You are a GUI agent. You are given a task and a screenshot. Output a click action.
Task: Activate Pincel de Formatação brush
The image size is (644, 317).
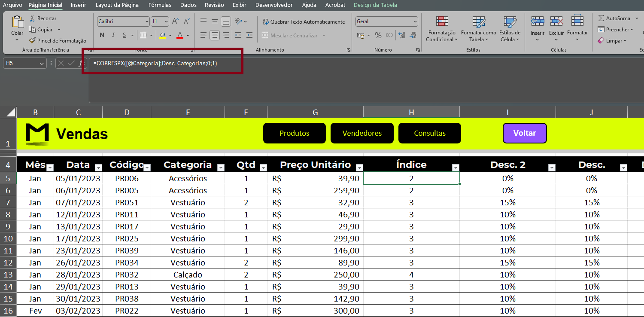pyautogui.click(x=32, y=41)
